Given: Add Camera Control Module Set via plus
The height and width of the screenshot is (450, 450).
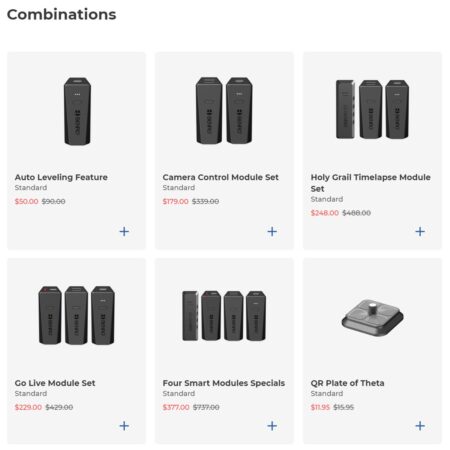Looking at the screenshot, I should [x=272, y=231].
